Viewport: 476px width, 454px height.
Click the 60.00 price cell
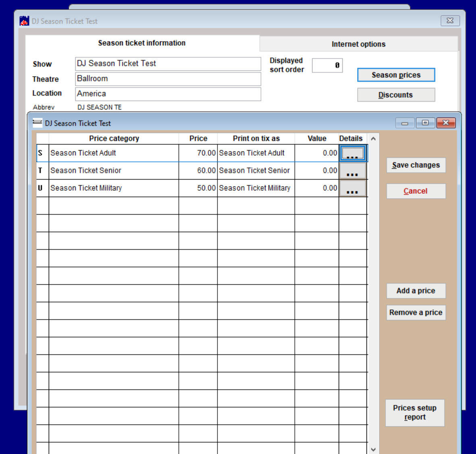pyautogui.click(x=198, y=171)
